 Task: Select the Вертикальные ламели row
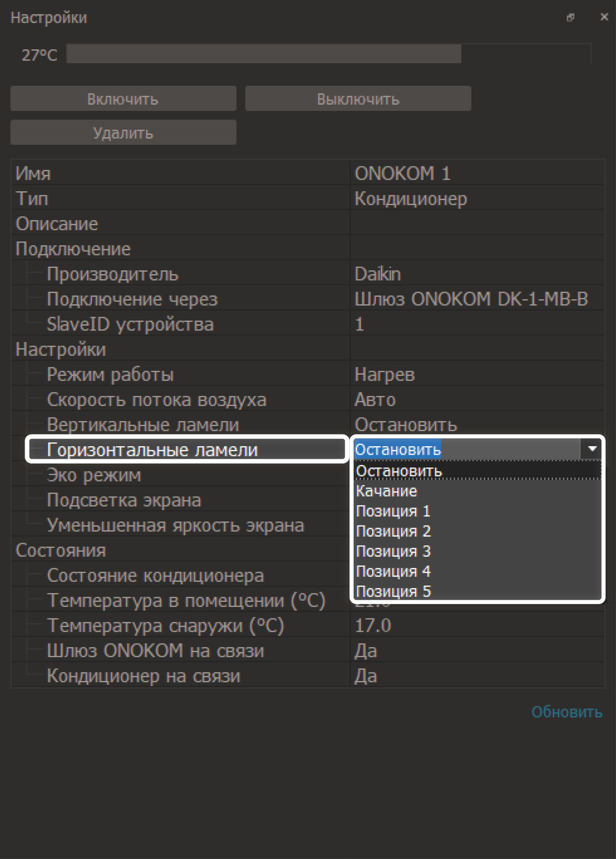(143, 425)
